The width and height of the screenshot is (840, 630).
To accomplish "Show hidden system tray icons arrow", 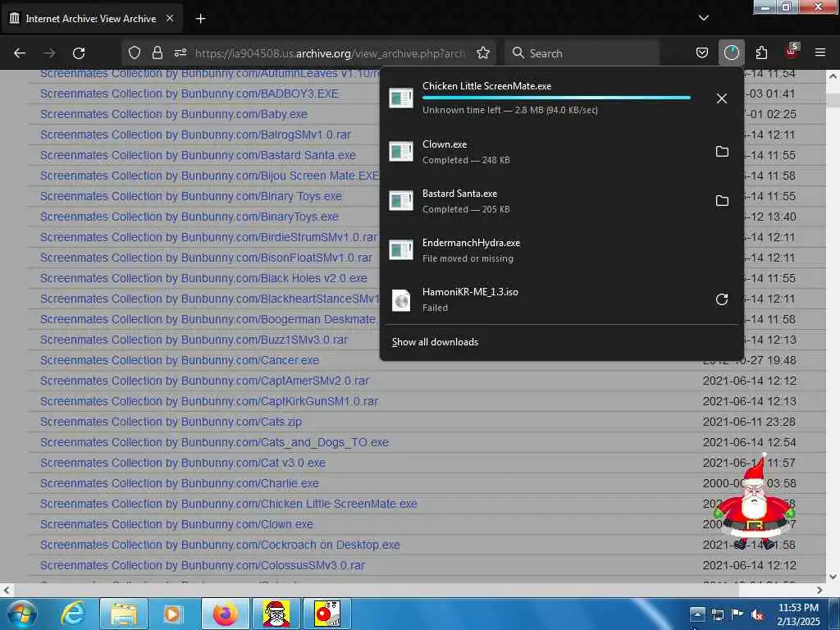I will point(697,614).
